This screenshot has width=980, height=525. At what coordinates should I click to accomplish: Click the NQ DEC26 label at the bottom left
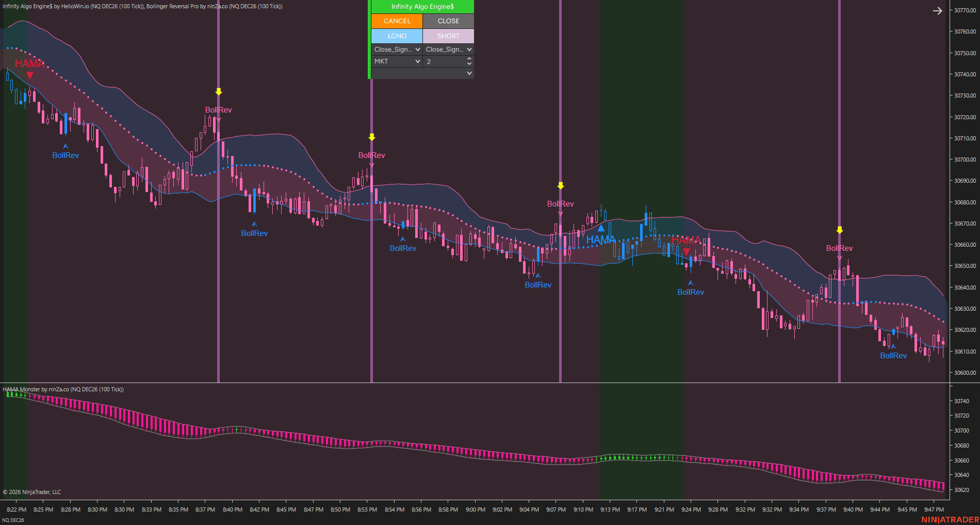click(x=13, y=520)
